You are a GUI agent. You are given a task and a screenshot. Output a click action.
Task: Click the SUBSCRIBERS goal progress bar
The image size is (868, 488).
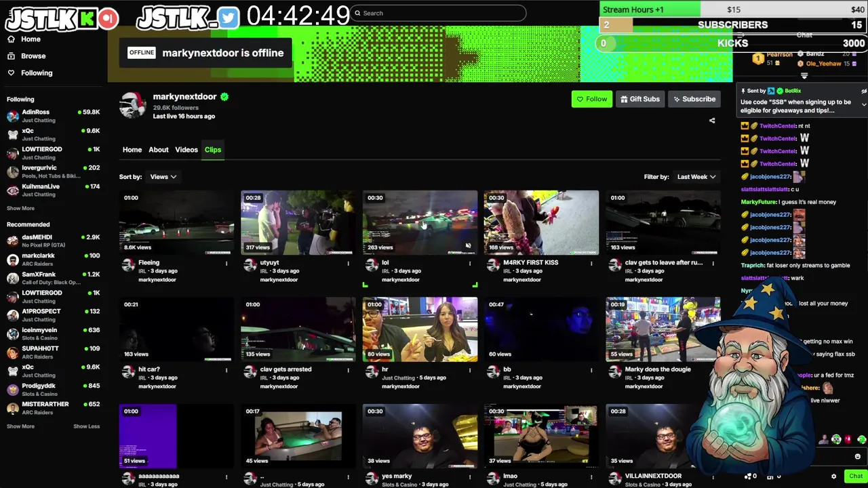click(734, 25)
